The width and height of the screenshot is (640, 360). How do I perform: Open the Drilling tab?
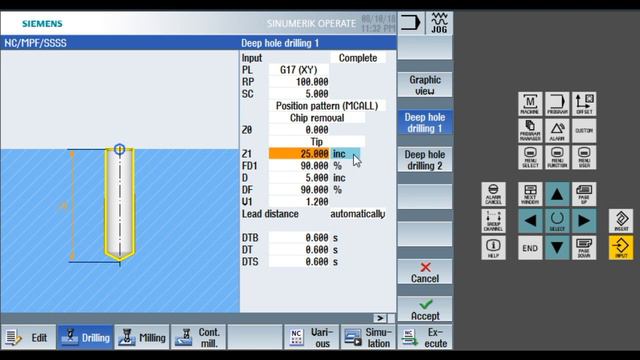point(85,338)
